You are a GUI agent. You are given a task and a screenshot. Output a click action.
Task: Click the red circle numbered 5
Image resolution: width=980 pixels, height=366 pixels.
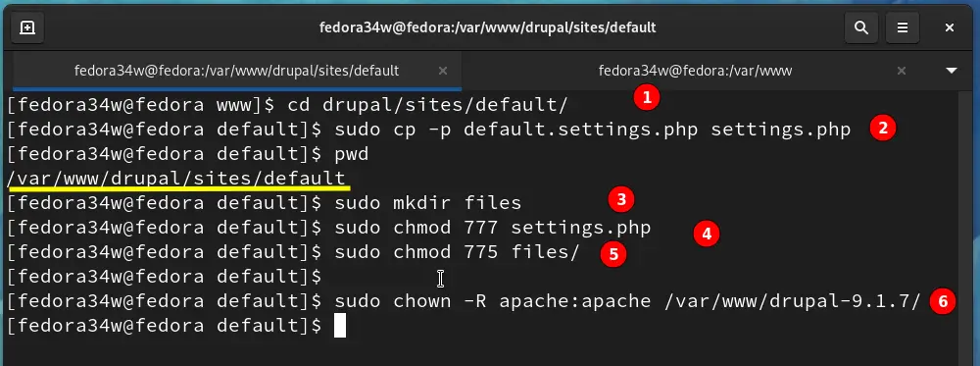[613, 255]
